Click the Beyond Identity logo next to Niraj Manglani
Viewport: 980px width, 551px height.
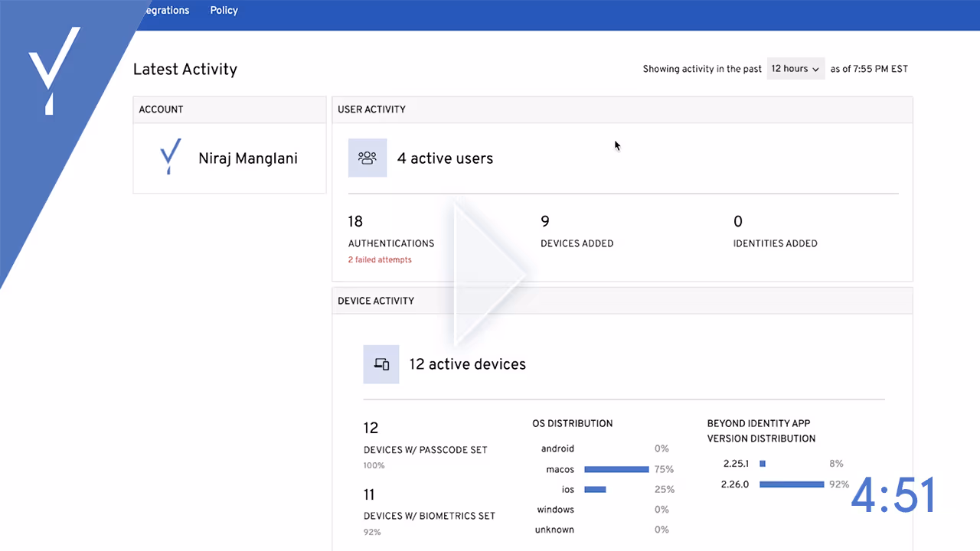pos(170,158)
